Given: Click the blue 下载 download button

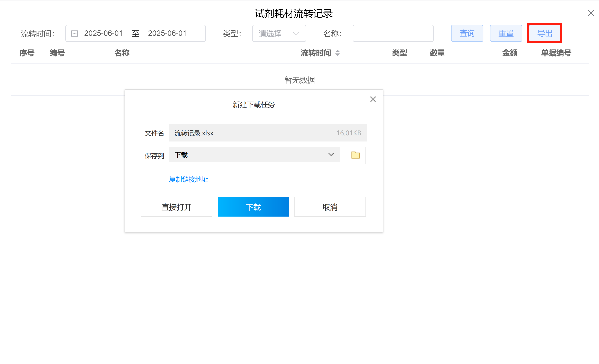Looking at the screenshot, I should [253, 207].
